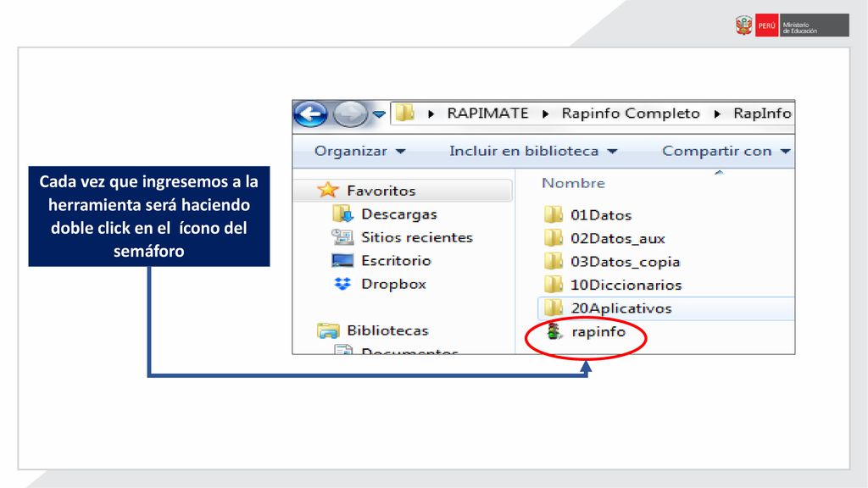This screenshot has height=488, width=868.
Task: Expand arrow before RapInfo breadcrumb
Action: pyautogui.click(x=717, y=114)
